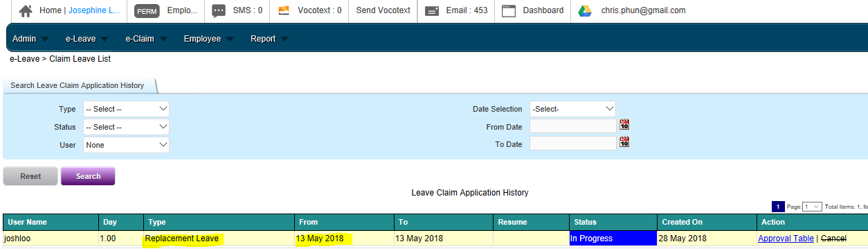Open Email : 453 inbox
The image size is (868, 251).
[467, 10]
